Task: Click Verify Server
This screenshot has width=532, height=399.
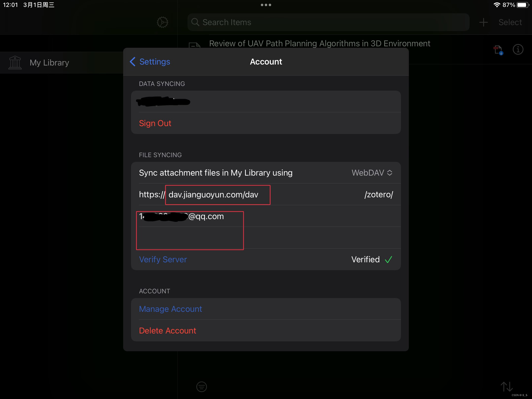Action: click(x=163, y=259)
